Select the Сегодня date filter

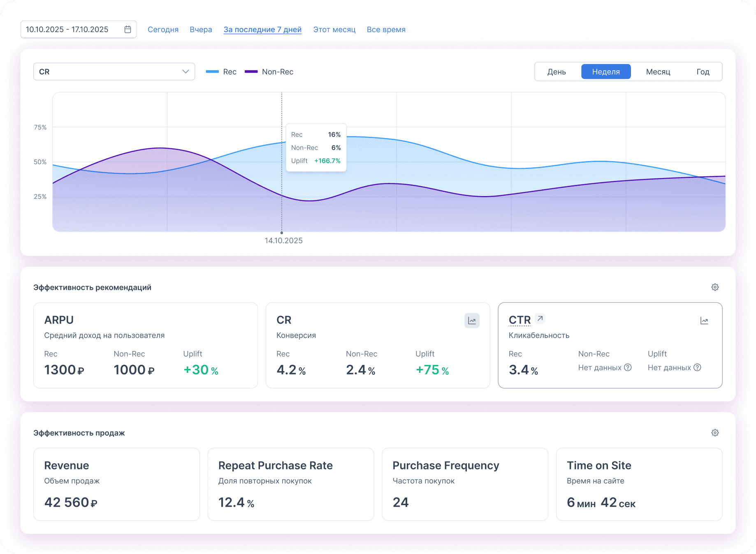[163, 30]
